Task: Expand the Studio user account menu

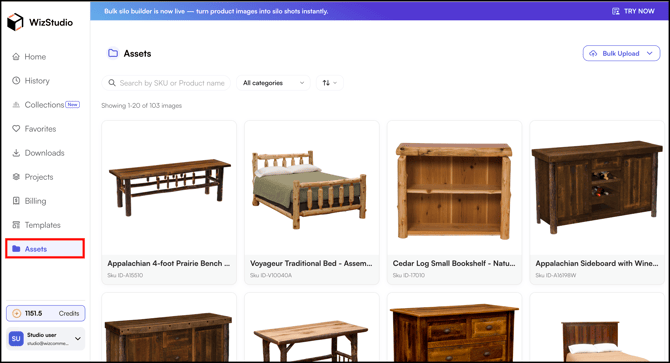Action: [78, 339]
